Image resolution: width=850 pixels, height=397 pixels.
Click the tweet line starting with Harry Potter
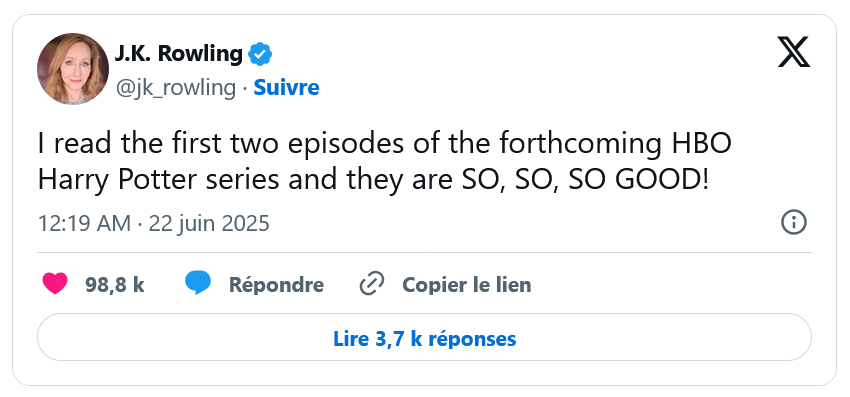[x=373, y=180]
